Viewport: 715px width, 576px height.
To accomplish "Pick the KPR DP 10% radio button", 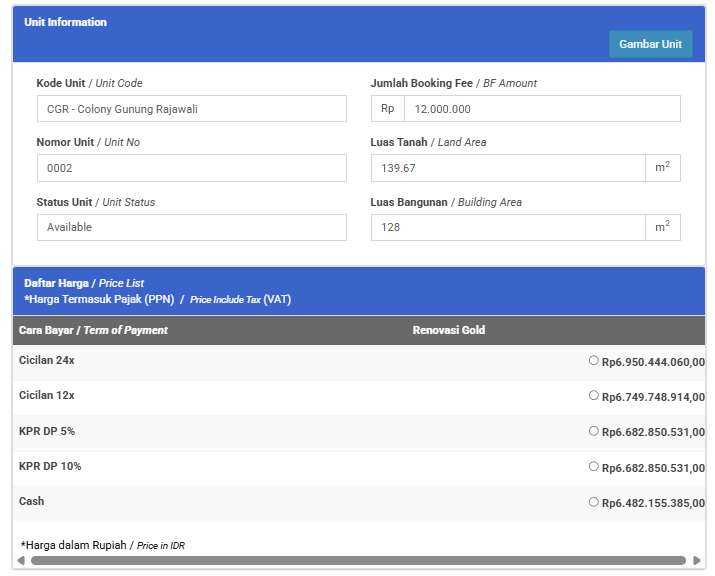I will (x=594, y=466).
